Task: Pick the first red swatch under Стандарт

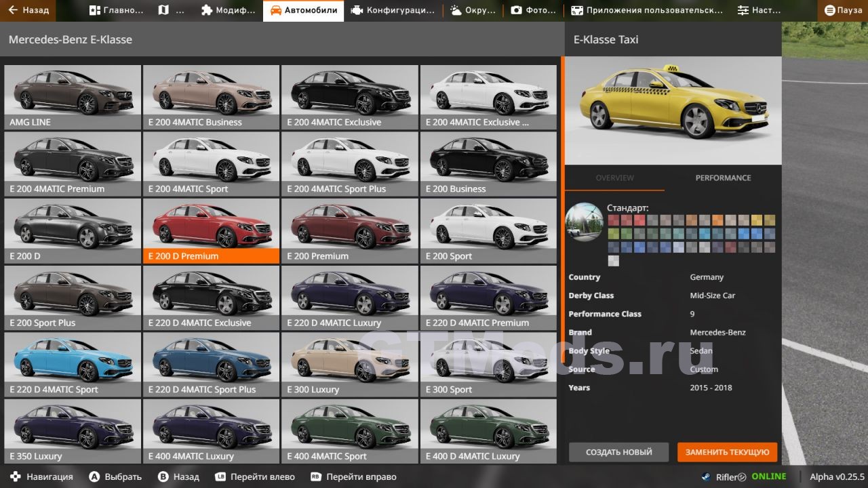Action: (613, 220)
